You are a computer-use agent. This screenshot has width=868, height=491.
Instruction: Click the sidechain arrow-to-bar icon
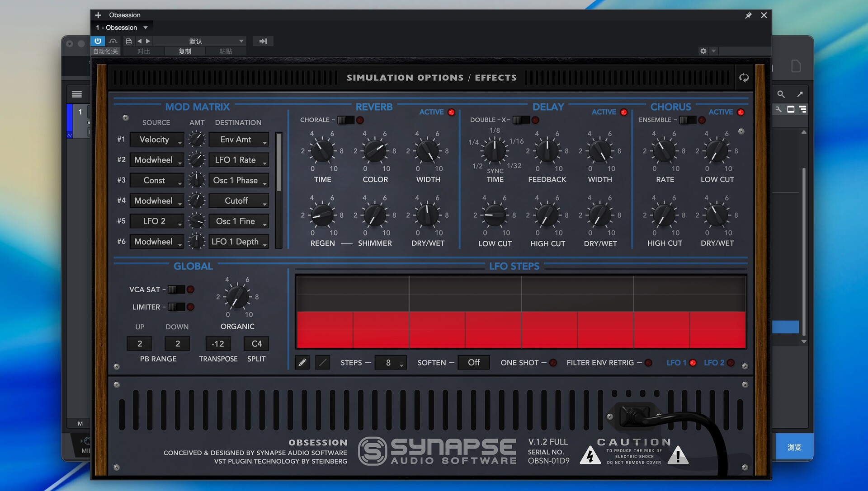point(263,41)
